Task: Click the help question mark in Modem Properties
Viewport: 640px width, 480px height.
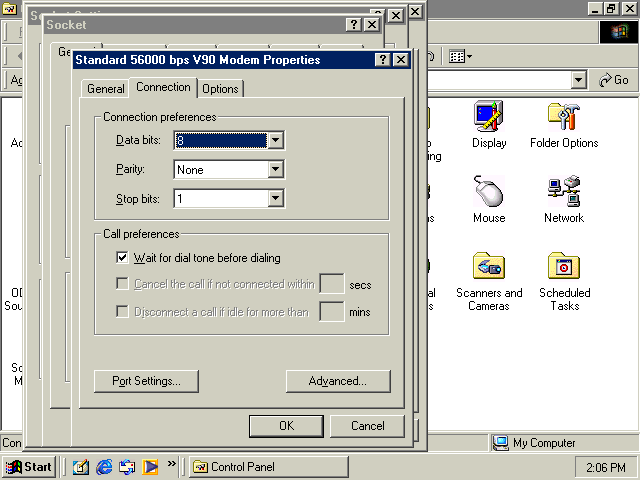Action: coord(382,60)
